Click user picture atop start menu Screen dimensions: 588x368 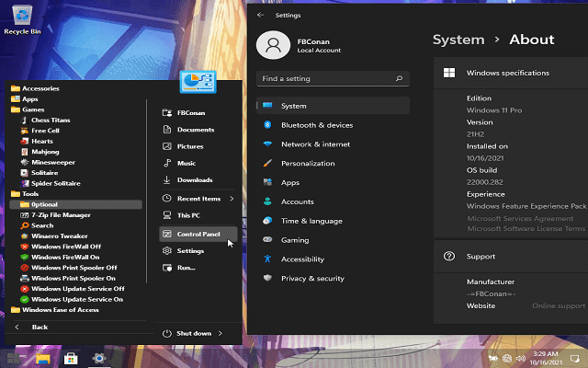click(x=198, y=82)
